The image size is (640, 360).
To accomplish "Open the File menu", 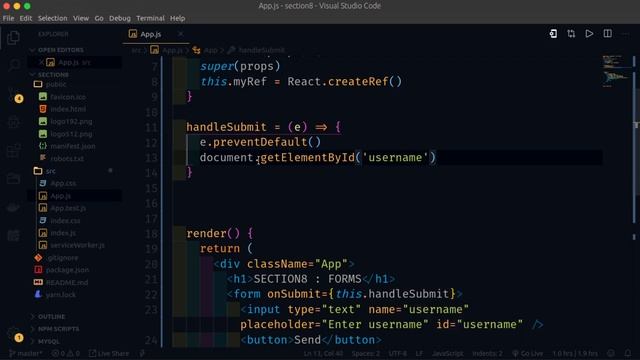I will pos(8,18).
